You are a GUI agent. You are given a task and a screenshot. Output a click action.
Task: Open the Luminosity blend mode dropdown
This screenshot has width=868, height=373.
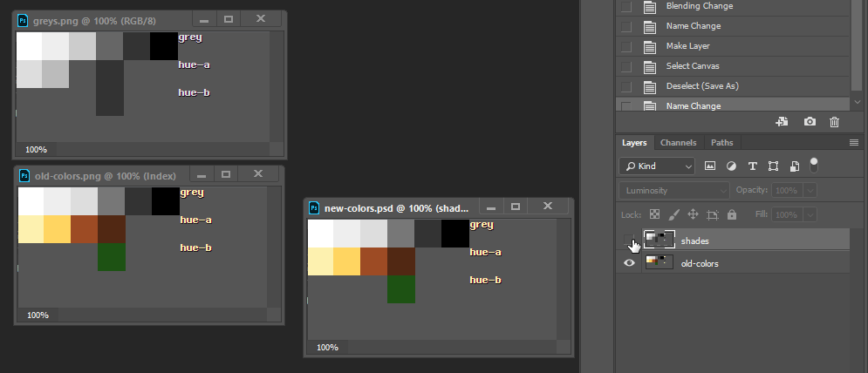(673, 190)
